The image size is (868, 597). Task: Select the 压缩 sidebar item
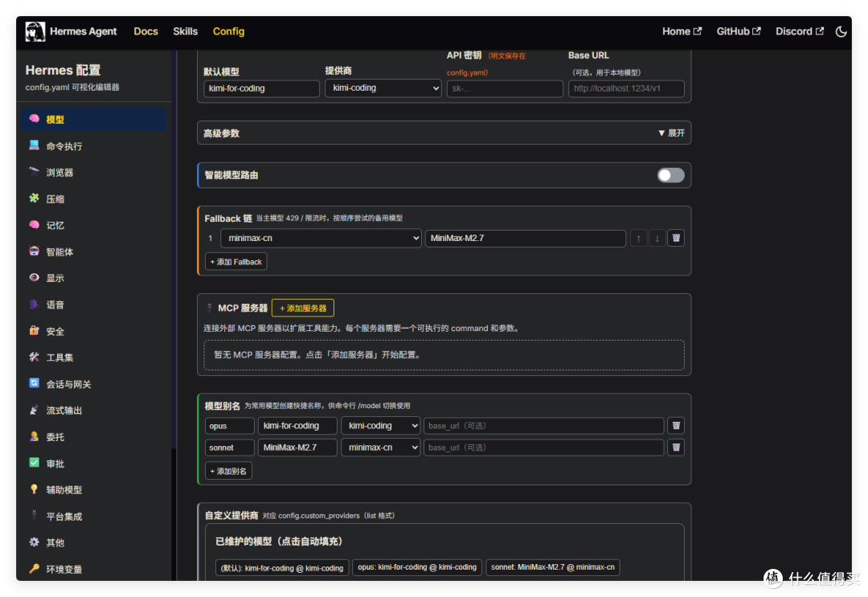click(x=93, y=199)
